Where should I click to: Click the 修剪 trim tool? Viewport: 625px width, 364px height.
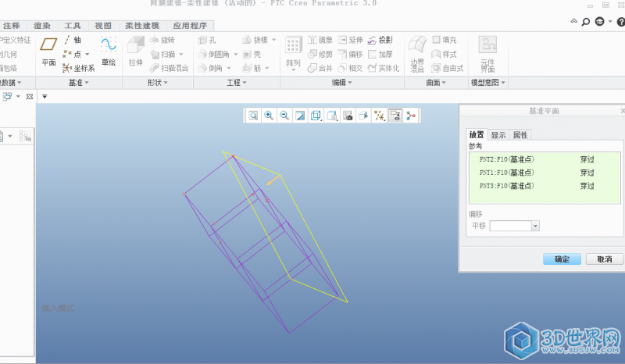(x=320, y=54)
